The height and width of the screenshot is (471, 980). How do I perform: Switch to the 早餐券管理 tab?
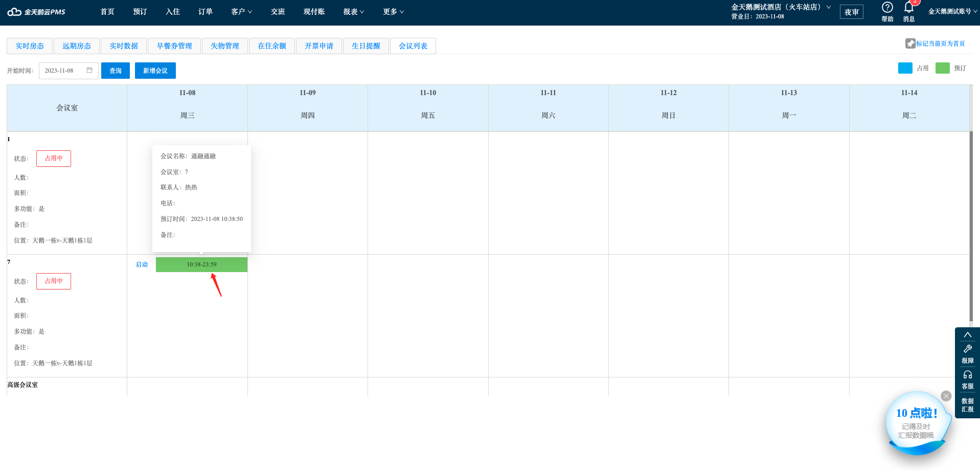click(174, 46)
